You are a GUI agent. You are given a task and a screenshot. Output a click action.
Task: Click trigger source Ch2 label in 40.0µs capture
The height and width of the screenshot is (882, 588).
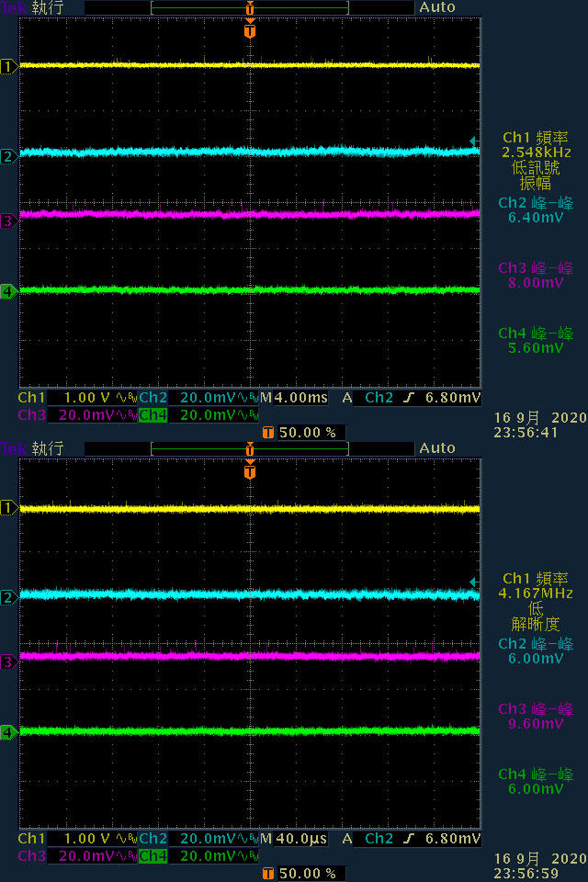(x=379, y=839)
